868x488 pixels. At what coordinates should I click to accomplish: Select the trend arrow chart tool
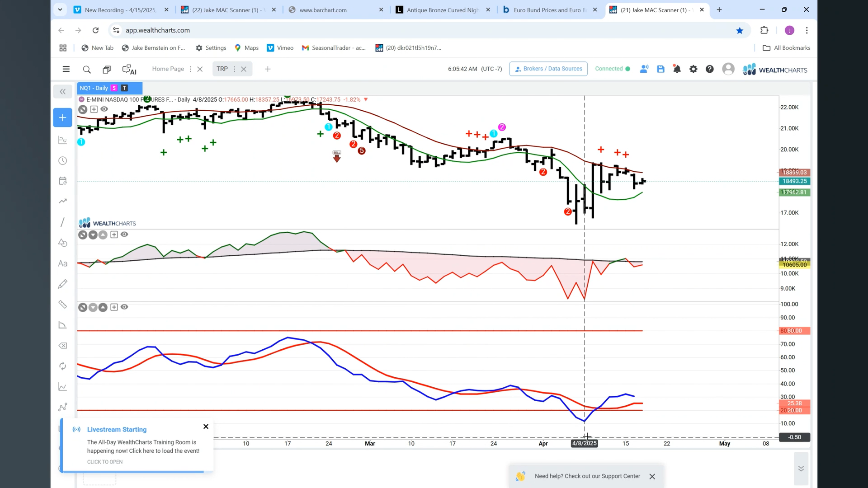pos(63,201)
